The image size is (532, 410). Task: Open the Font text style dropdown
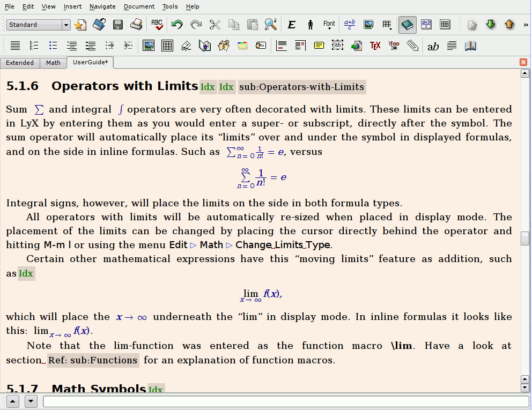point(329,25)
